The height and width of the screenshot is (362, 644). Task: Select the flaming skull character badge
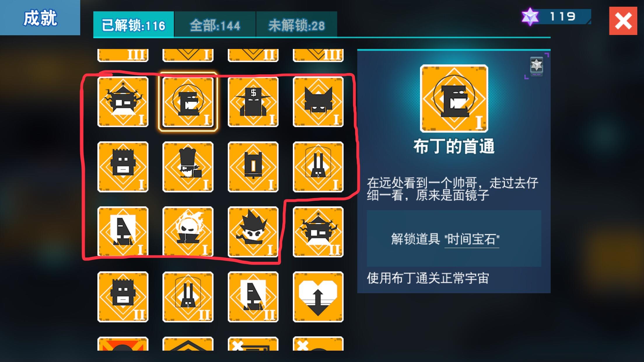pos(188,232)
